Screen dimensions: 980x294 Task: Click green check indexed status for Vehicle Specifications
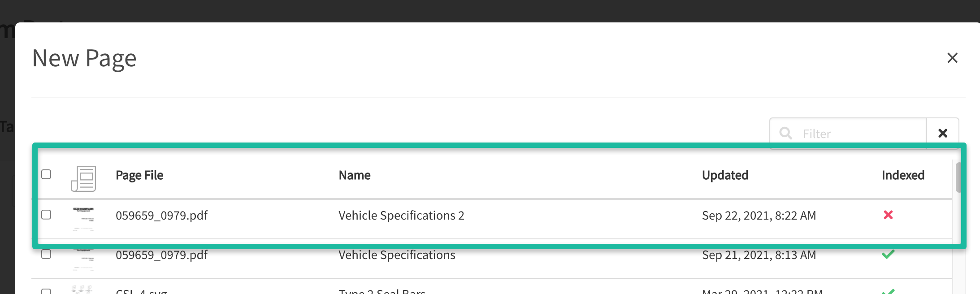pyautogui.click(x=888, y=255)
